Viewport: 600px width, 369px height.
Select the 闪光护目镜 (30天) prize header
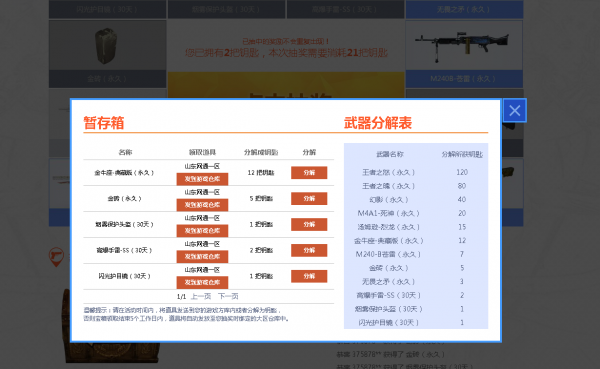click(108, 9)
